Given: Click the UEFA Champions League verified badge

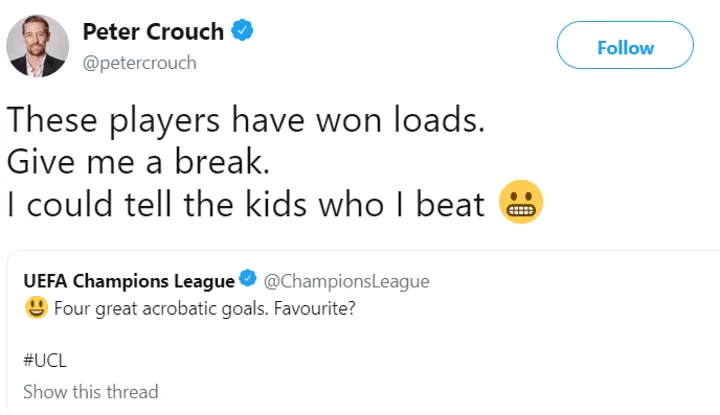Looking at the screenshot, I should (248, 278).
